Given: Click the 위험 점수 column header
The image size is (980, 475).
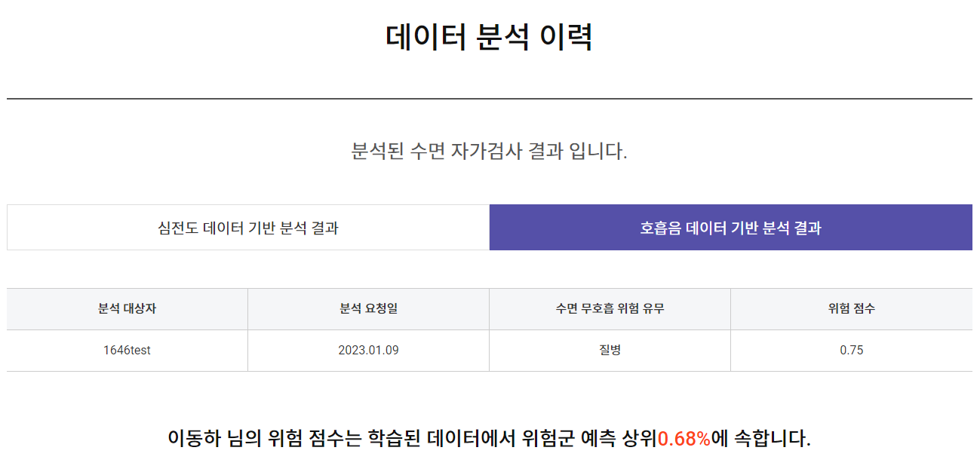Looking at the screenshot, I should 851,309.
